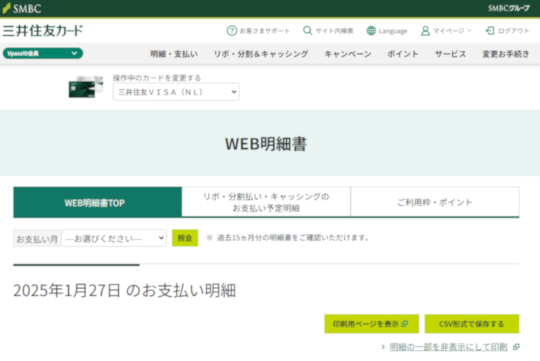Open the サービス menu
This screenshot has width=540, height=361.
450,54
